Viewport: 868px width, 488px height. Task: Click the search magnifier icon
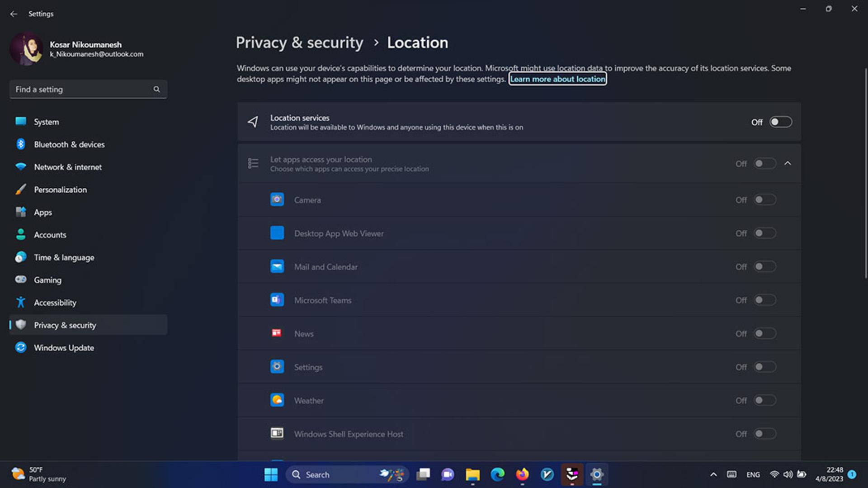(x=156, y=89)
